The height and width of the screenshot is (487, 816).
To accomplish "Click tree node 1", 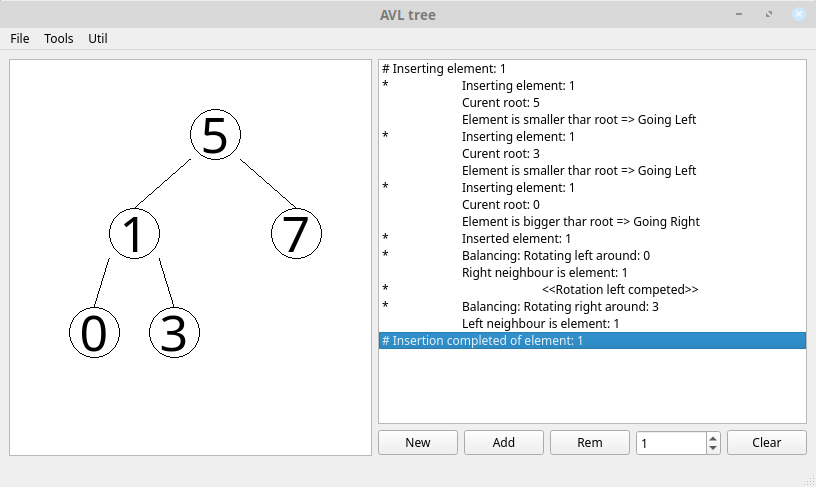I will pyautogui.click(x=134, y=234).
